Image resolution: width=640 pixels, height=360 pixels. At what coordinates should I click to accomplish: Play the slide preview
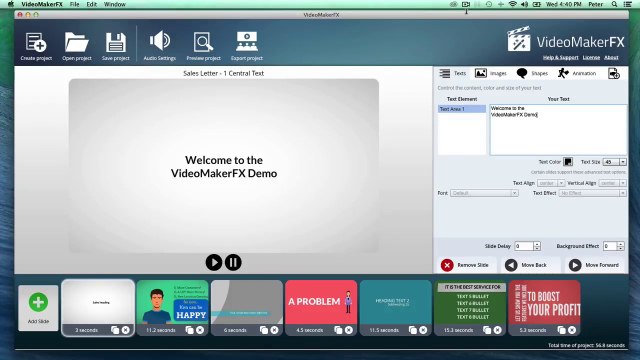pos(213,262)
